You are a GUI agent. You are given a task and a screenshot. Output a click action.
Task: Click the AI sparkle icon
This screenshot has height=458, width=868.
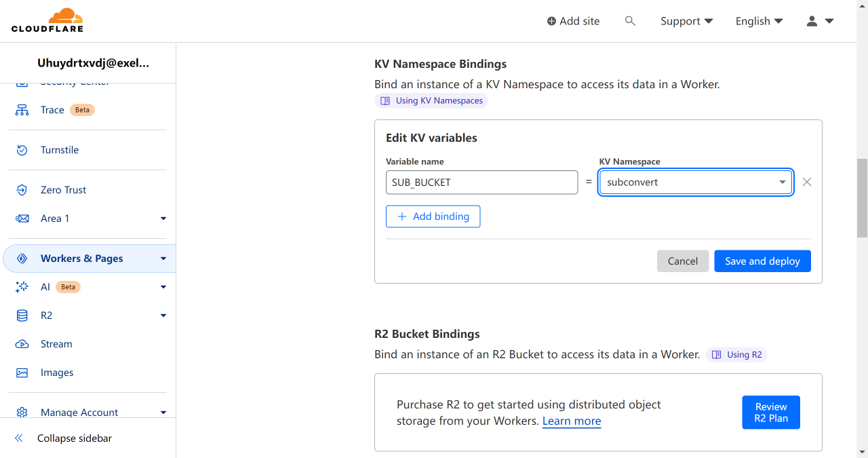pyautogui.click(x=22, y=287)
